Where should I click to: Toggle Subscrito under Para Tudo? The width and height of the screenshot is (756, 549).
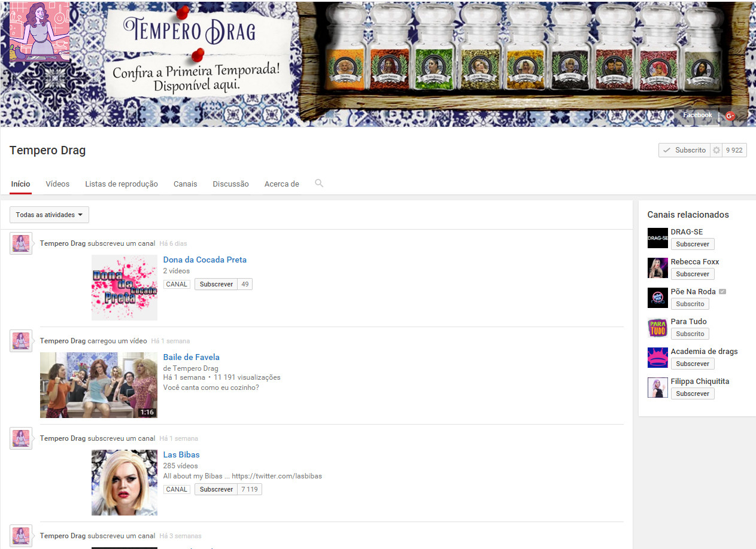click(690, 334)
